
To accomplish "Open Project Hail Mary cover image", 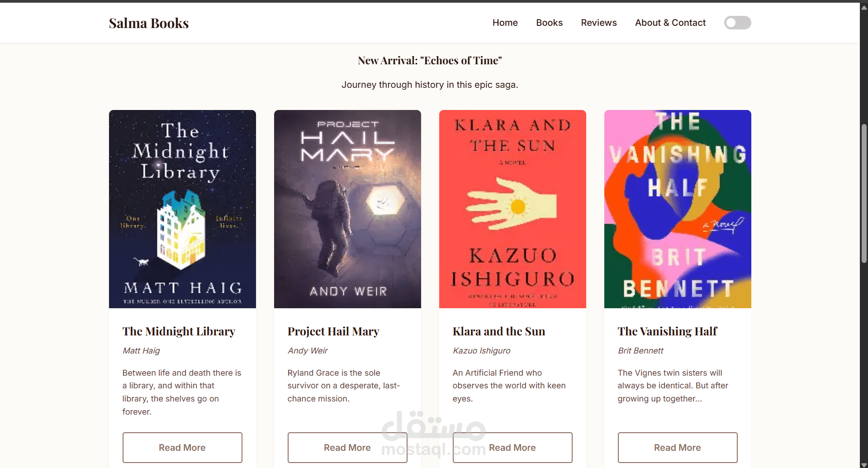I will point(347,209).
